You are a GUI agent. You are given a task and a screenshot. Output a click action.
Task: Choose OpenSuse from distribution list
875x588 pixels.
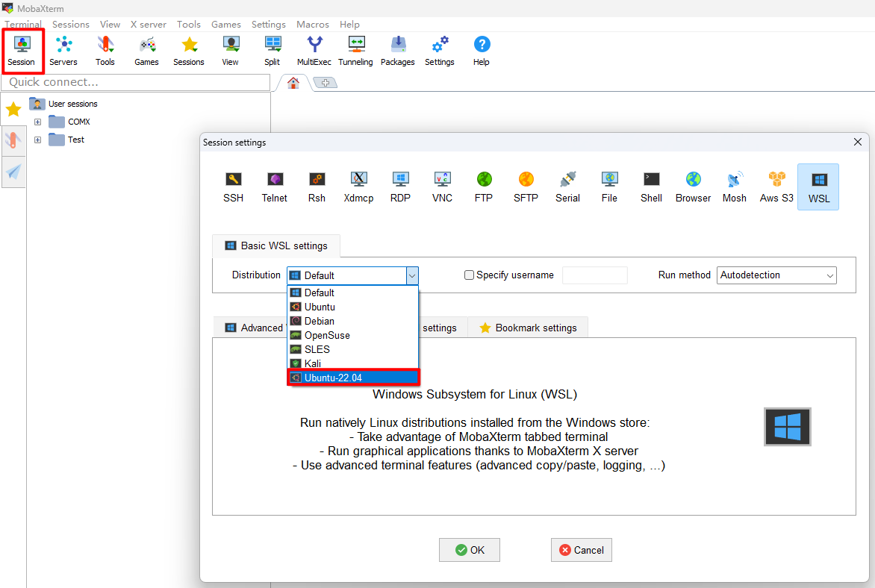coord(352,335)
